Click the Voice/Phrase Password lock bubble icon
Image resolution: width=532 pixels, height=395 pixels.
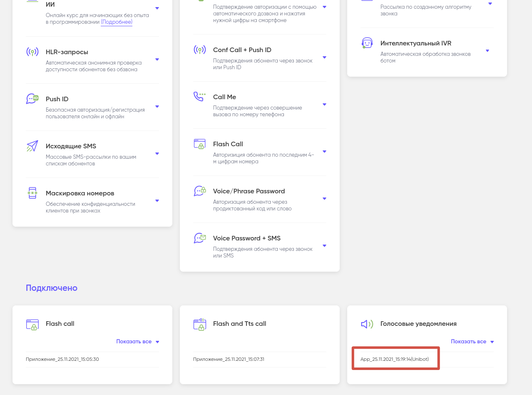(199, 191)
